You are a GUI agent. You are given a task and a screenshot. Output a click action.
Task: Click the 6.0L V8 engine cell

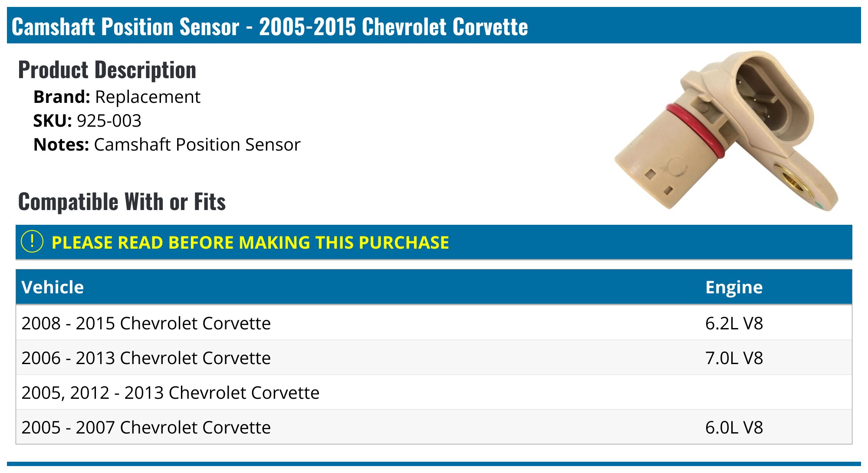(734, 427)
